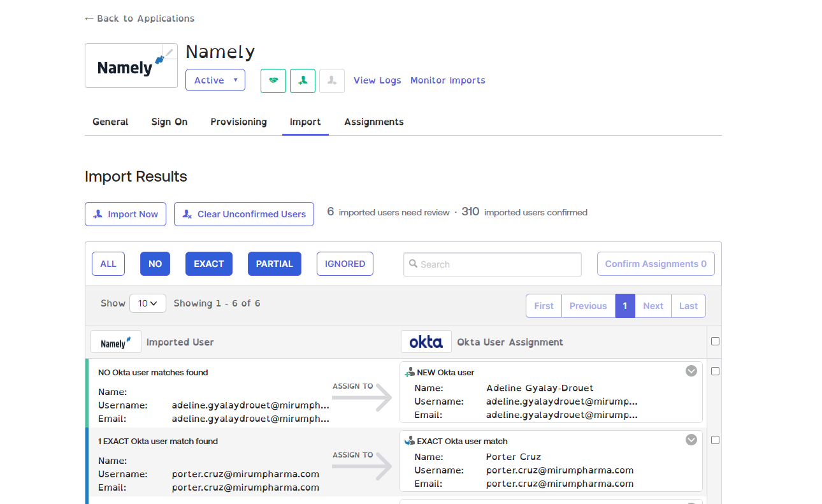This screenshot has height=504, width=822.
Task: Toggle the EXACT match filter
Action: coord(209,264)
